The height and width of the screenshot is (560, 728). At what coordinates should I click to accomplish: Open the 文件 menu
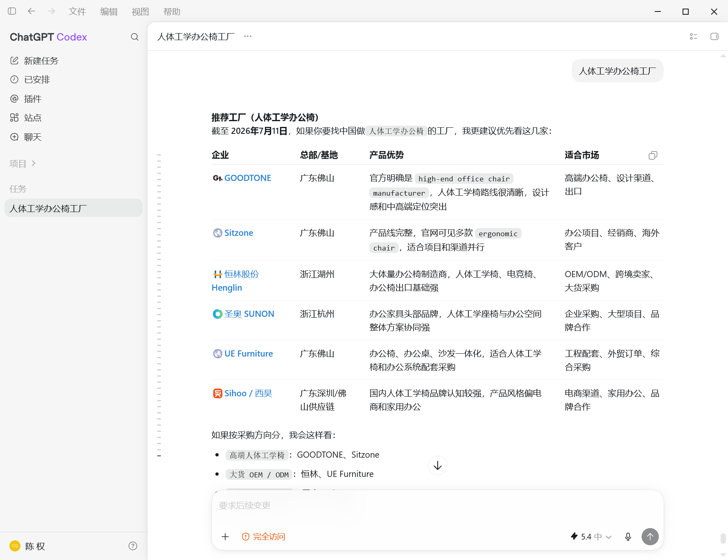(x=77, y=11)
